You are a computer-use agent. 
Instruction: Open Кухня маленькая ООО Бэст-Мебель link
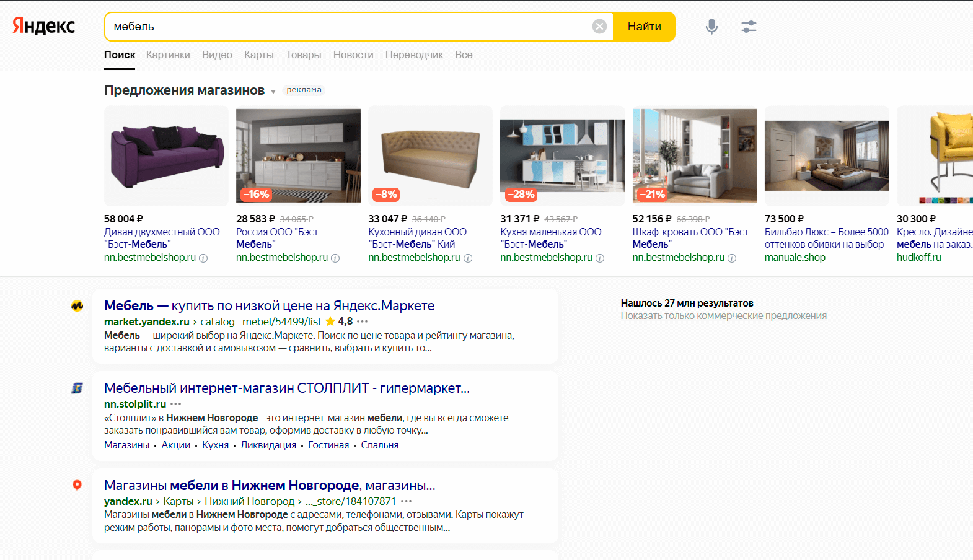point(551,238)
